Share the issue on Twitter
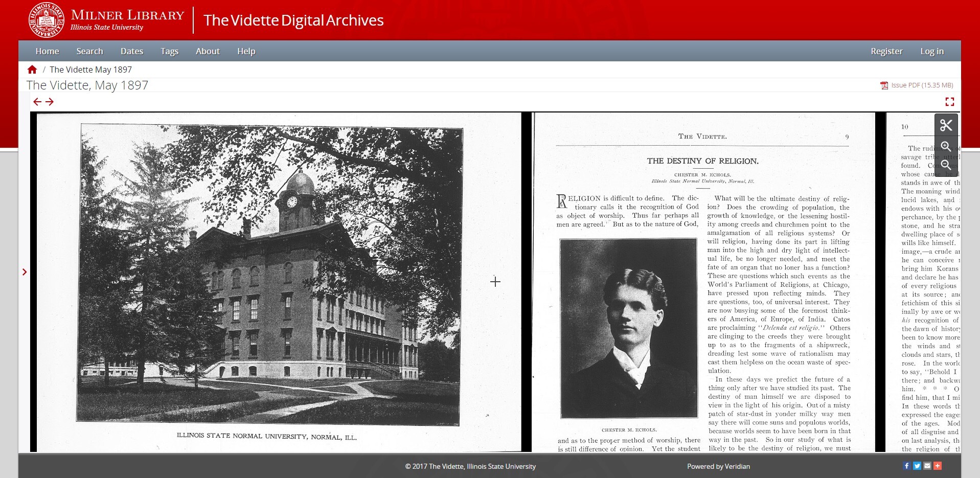Screen dimensions: 980x478 click(x=917, y=466)
